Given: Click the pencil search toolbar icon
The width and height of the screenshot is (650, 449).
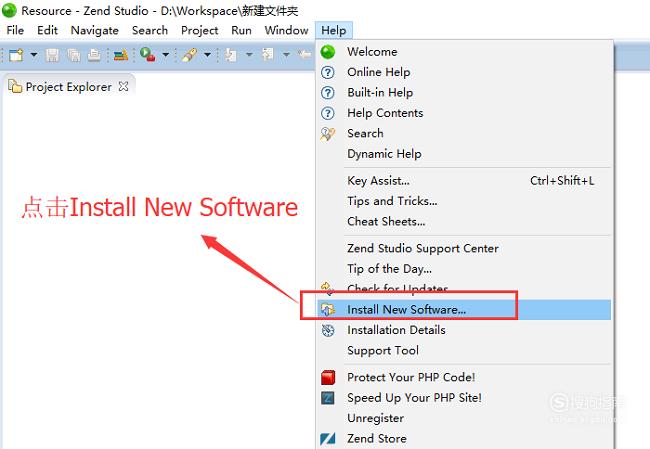Looking at the screenshot, I should pos(189,55).
